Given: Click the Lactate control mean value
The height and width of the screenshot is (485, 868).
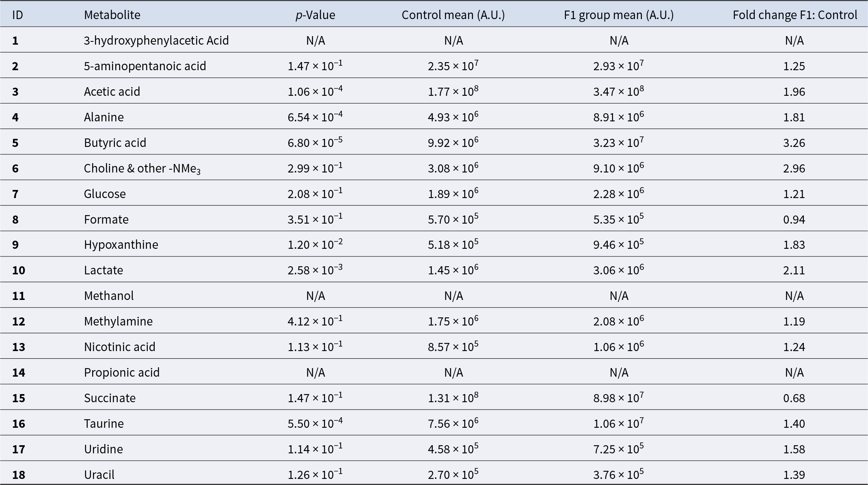Looking at the screenshot, I should 453,270.
